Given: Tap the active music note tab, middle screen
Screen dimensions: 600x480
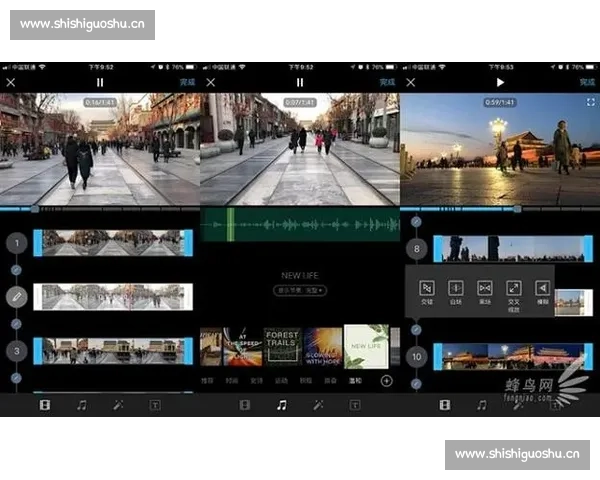Looking at the screenshot, I should click(282, 405).
